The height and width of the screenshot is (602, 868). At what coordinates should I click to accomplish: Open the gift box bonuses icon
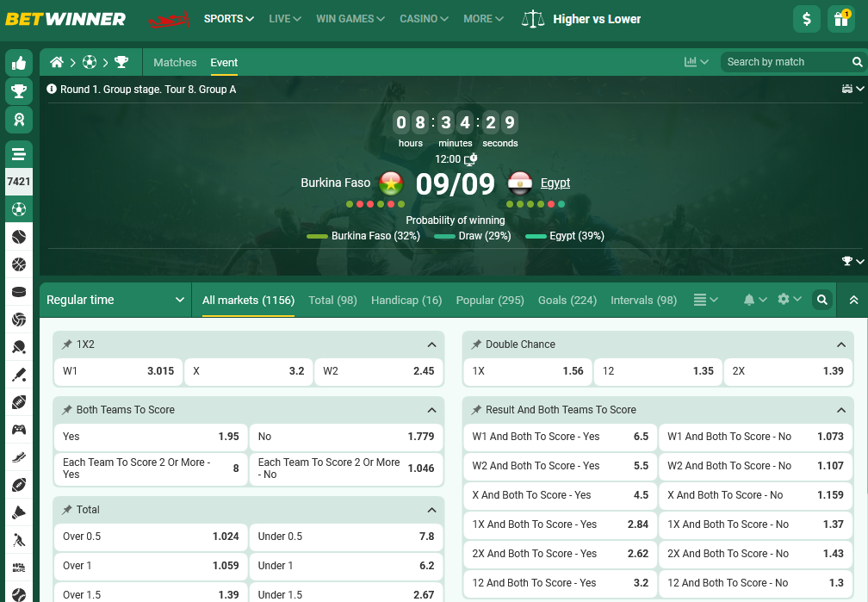tap(840, 19)
